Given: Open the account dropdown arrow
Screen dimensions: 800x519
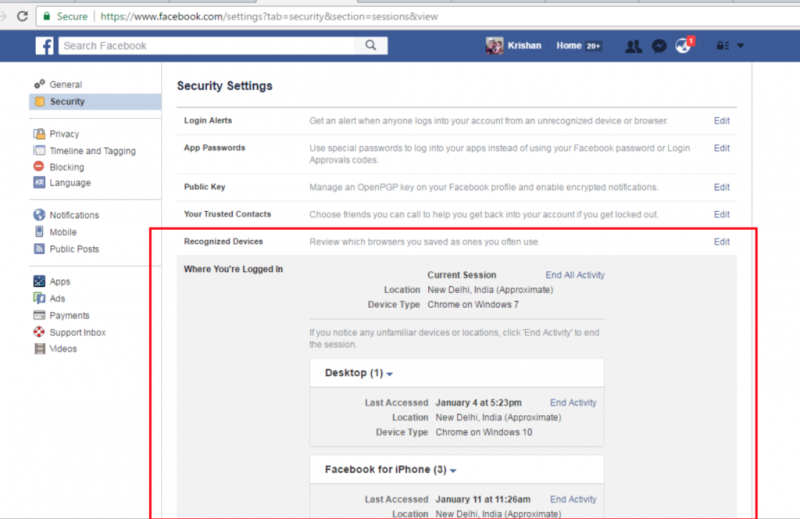Looking at the screenshot, I should (x=740, y=46).
